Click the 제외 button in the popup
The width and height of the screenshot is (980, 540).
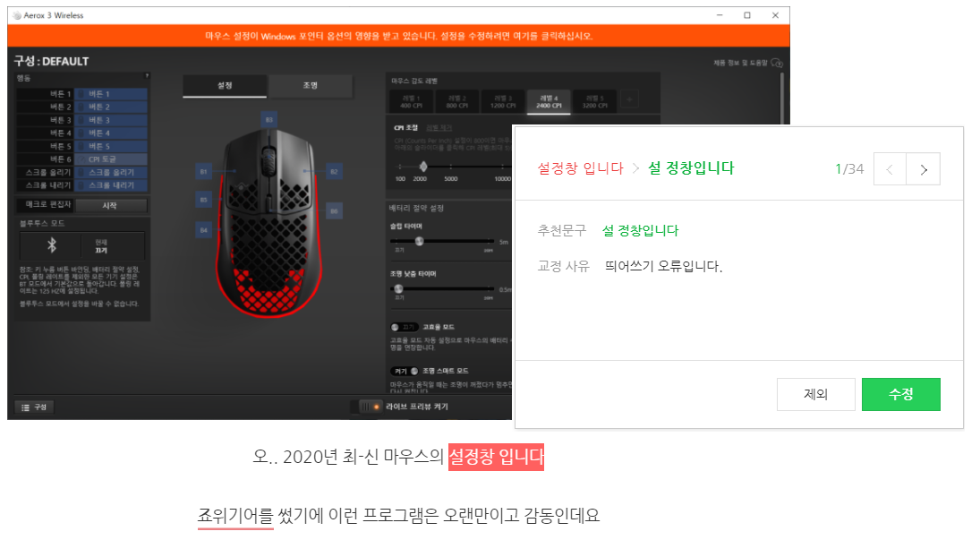pos(815,394)
